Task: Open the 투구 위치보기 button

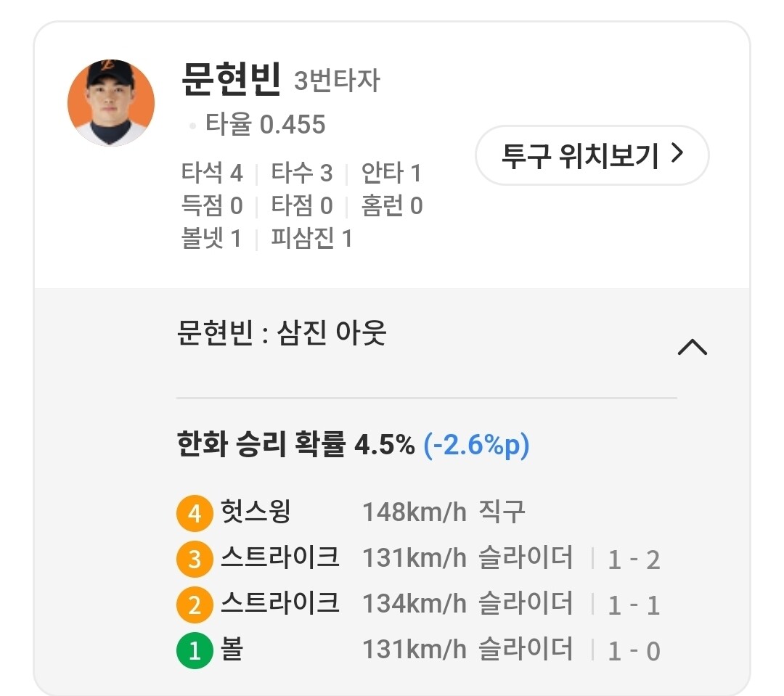Action: (x=591, y=155)
